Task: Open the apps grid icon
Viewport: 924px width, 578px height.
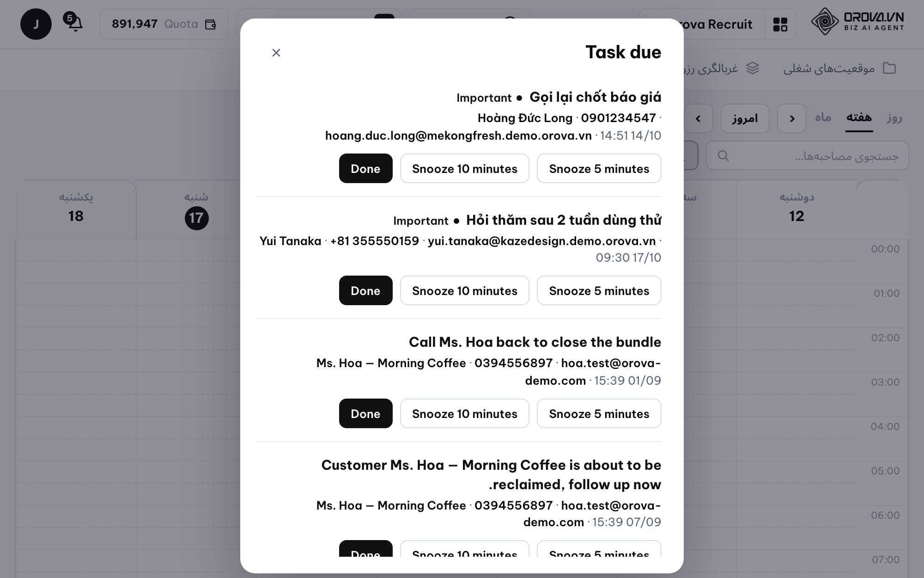Action: (780, 24)
